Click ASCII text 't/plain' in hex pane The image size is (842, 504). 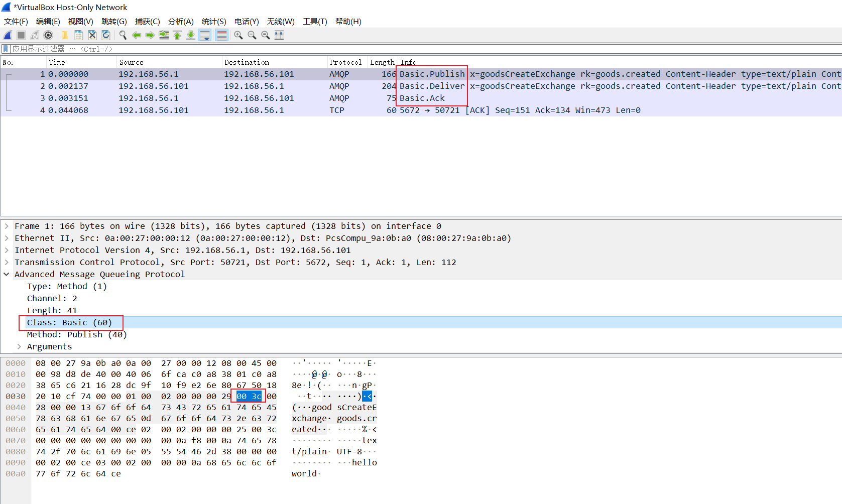click(309, 452)
